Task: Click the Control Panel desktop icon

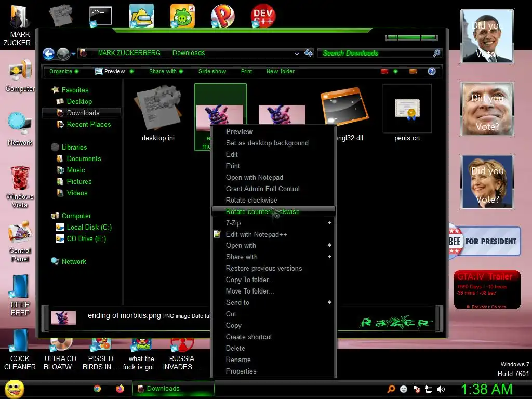Action: coord(20,241)
